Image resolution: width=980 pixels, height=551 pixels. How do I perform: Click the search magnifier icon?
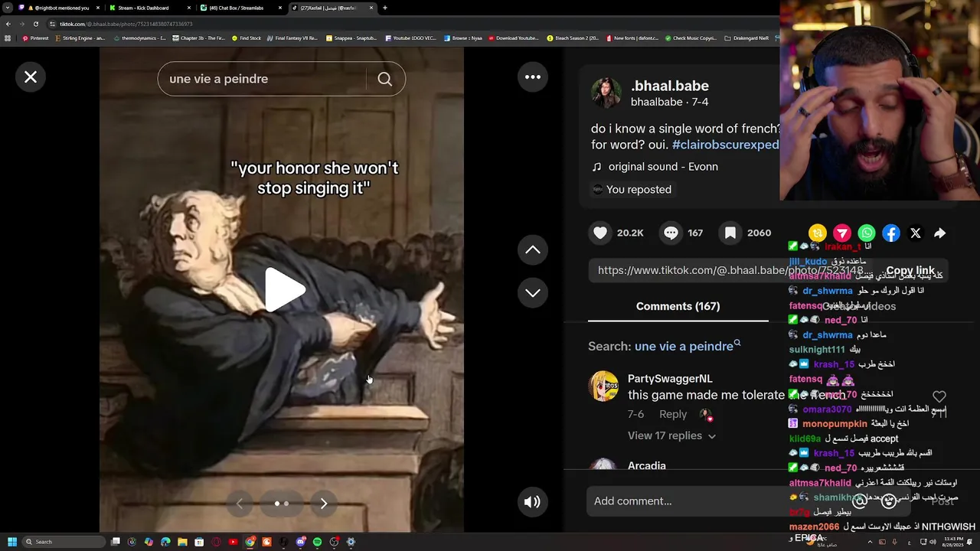coord(385,79)
